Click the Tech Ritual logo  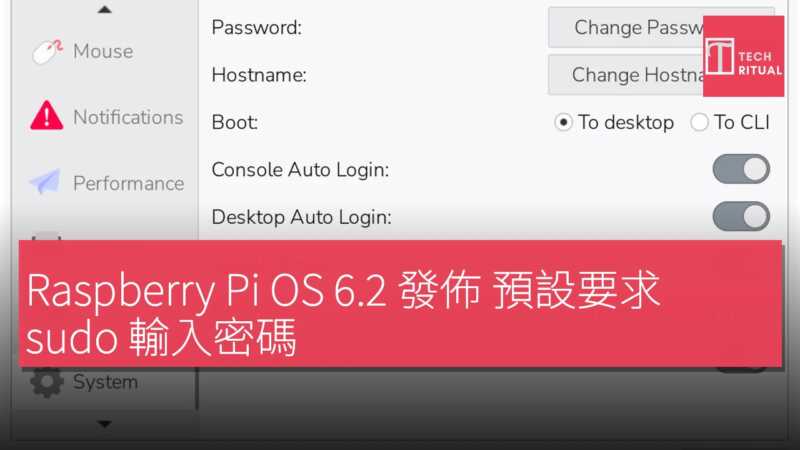point(743,56)
